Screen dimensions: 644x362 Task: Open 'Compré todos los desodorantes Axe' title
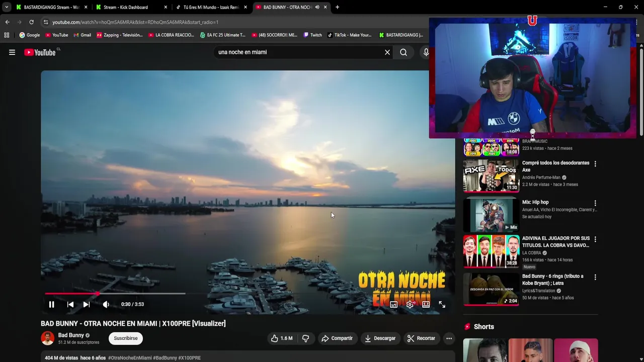[x=555, y=166]
